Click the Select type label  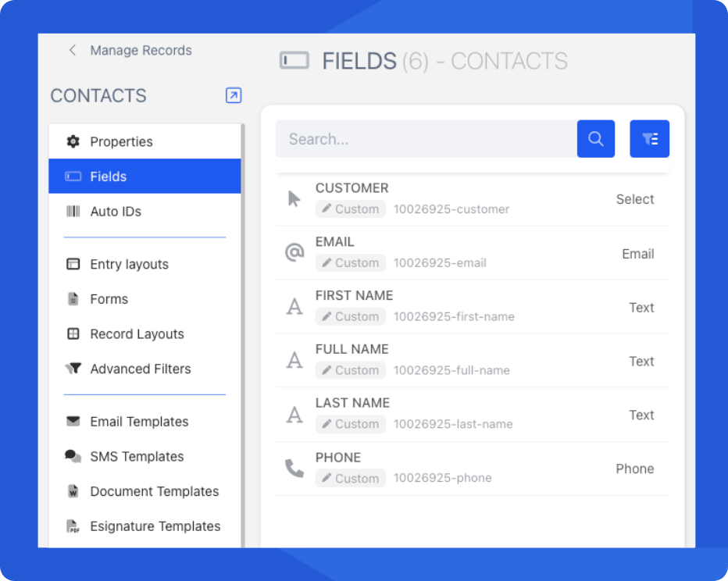click(635, 199)
